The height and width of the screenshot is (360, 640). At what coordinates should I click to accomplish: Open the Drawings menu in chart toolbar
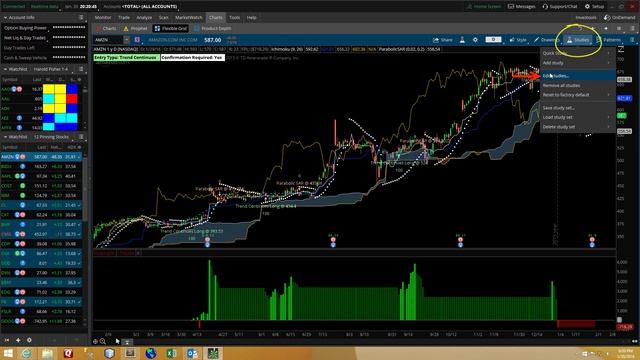coord(546,40)
